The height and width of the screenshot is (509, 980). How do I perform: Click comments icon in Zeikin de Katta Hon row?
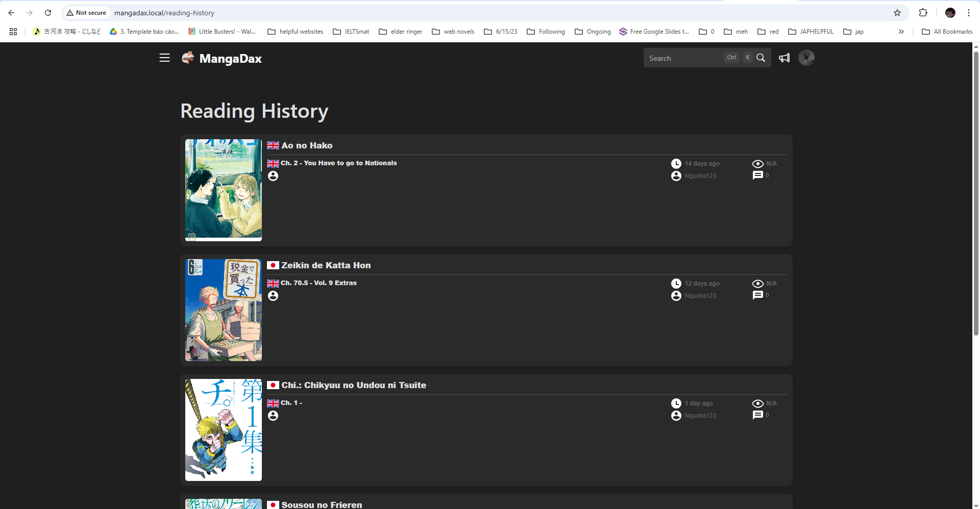758,295
